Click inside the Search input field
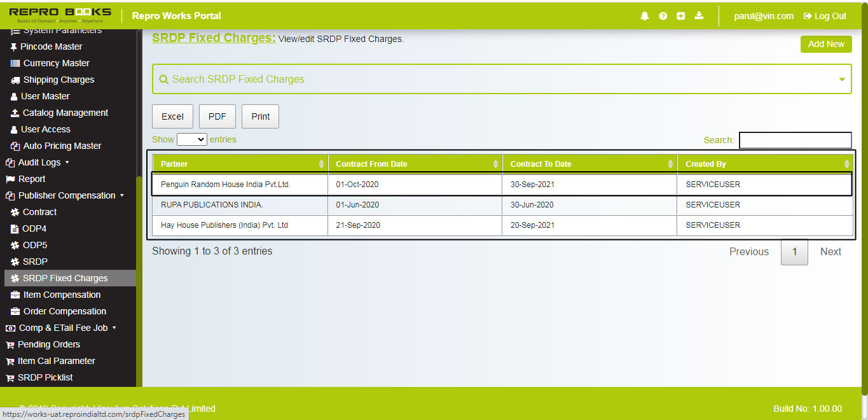The image size is (868, 420). [x=795, y=140]
